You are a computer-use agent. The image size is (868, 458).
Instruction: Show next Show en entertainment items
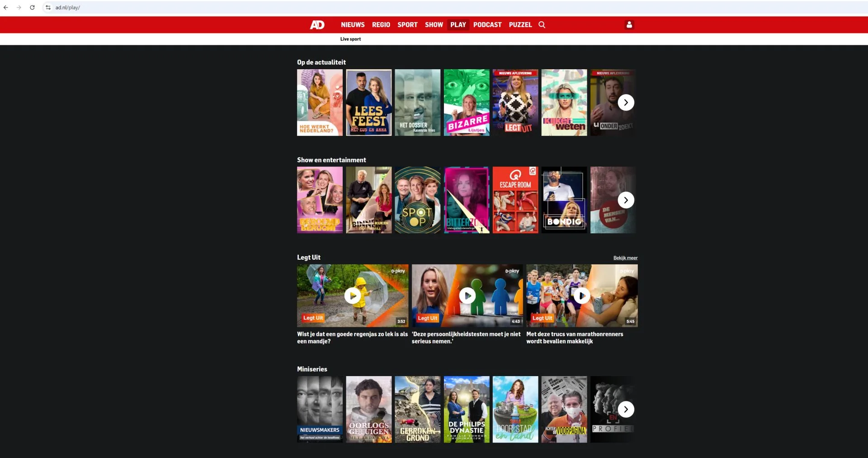pos(626,200)
